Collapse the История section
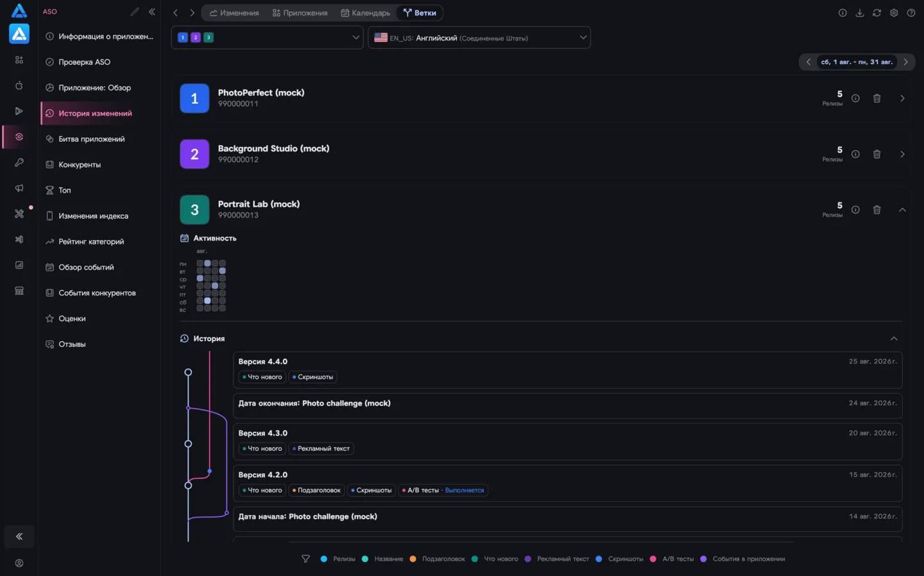Screen dimensions: 924x576 [894, 339]
